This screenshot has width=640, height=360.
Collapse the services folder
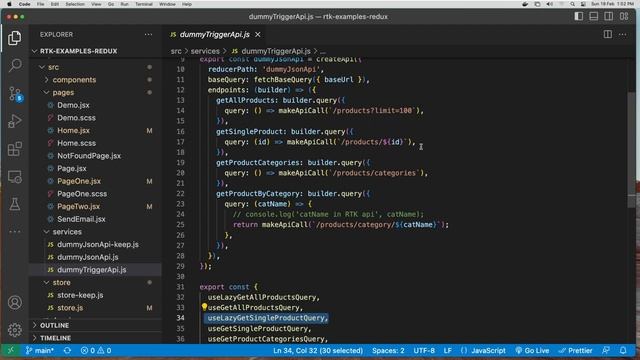67,232
